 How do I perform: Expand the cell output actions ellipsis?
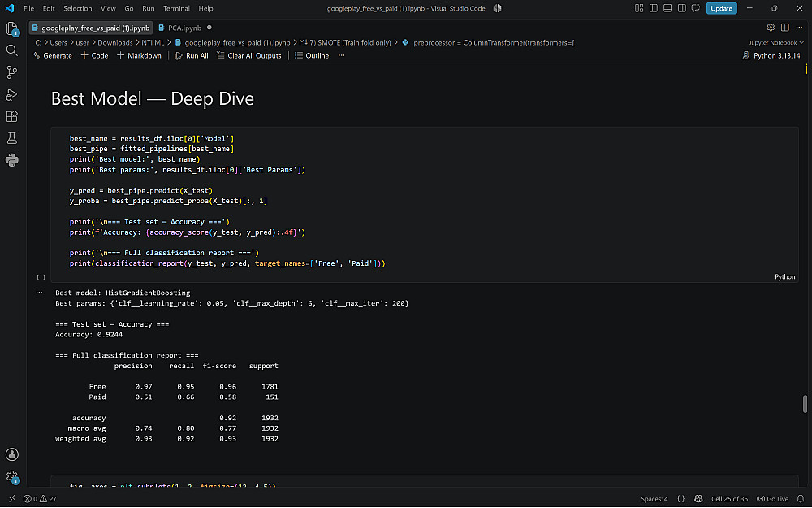tap(39, 293)
